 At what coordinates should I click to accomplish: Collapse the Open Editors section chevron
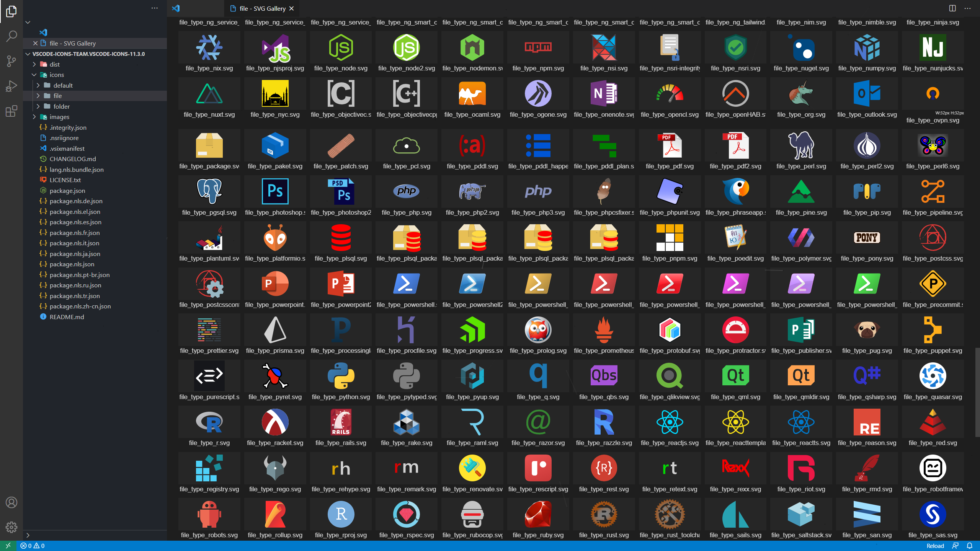pyautogui.click(x=28, y=22)
